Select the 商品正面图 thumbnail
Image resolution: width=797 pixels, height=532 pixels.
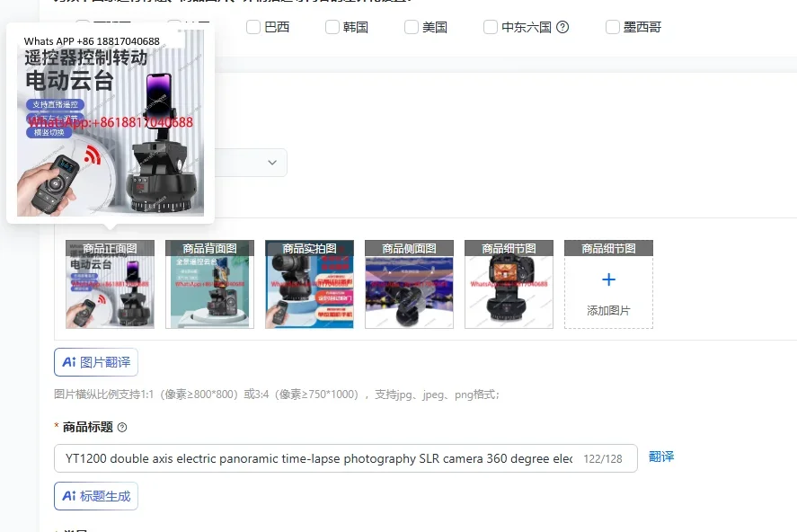(110, 285)
